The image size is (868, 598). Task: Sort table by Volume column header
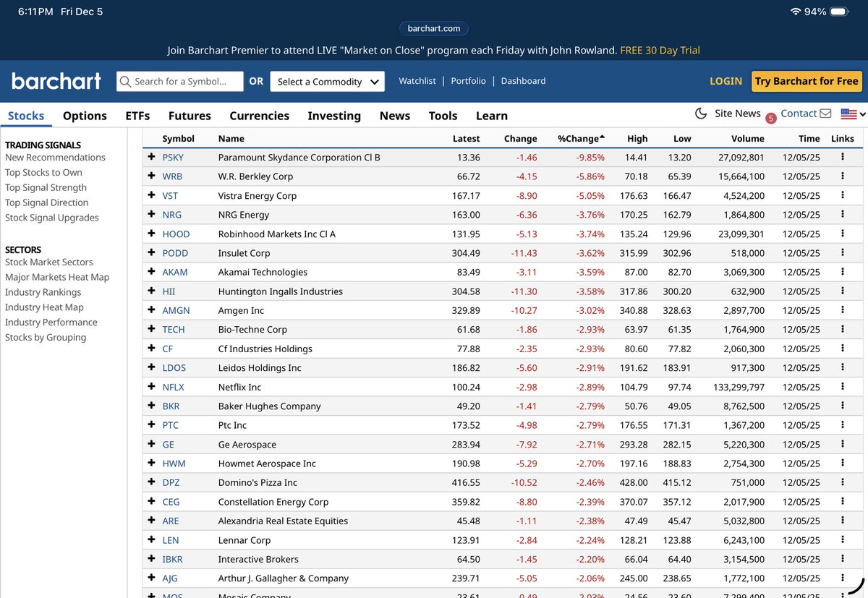tap(748, 139)
